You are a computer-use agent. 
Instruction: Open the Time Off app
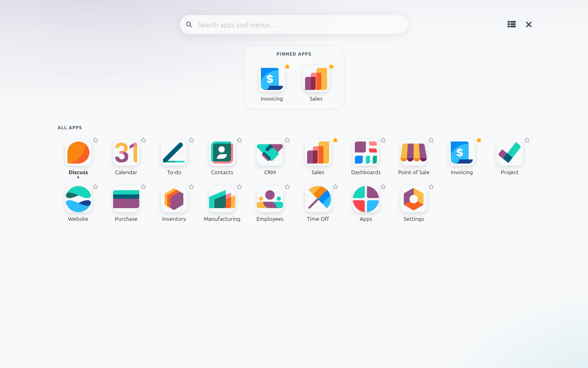(x=318, y=199)
